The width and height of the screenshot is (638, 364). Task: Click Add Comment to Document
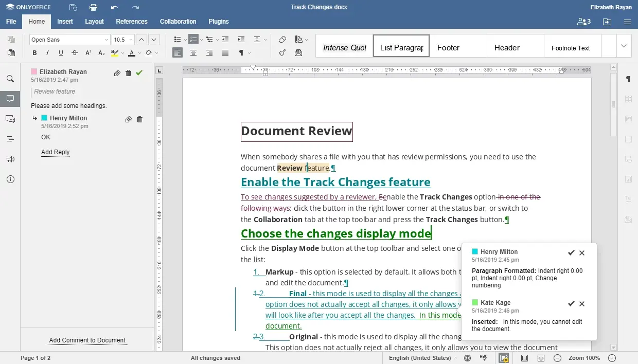coord(87,340)
